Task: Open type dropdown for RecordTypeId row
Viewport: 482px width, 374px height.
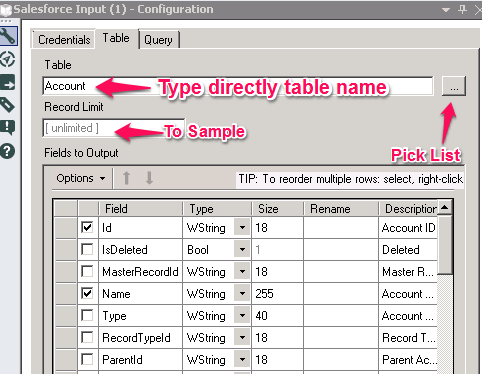Action: [242, 338]
